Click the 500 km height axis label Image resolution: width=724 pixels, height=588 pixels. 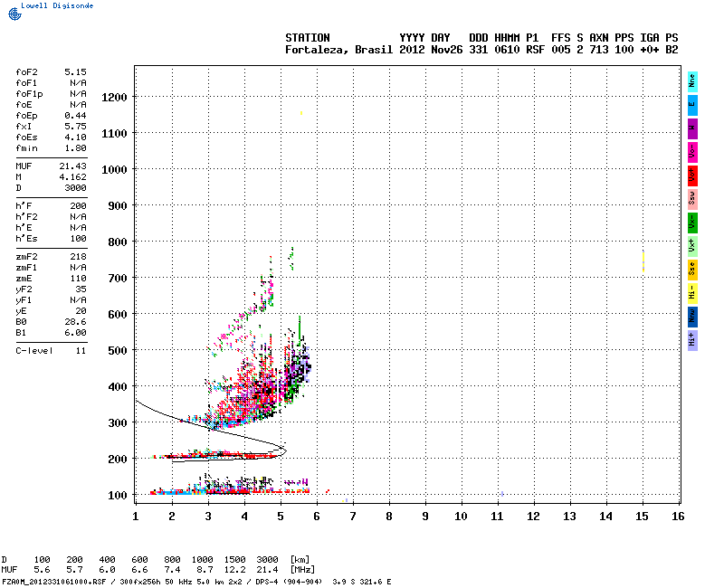click(118, 351)
